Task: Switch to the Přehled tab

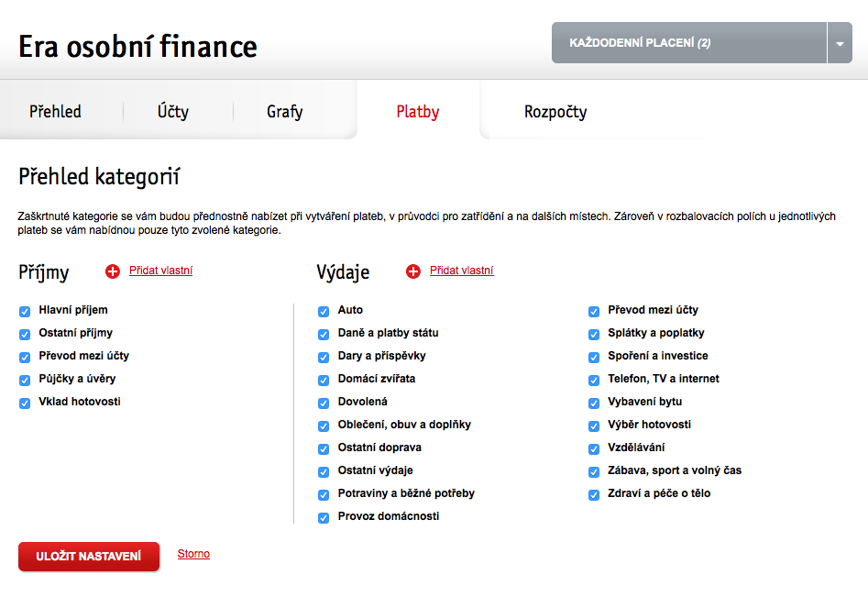Action: [55, 111]
